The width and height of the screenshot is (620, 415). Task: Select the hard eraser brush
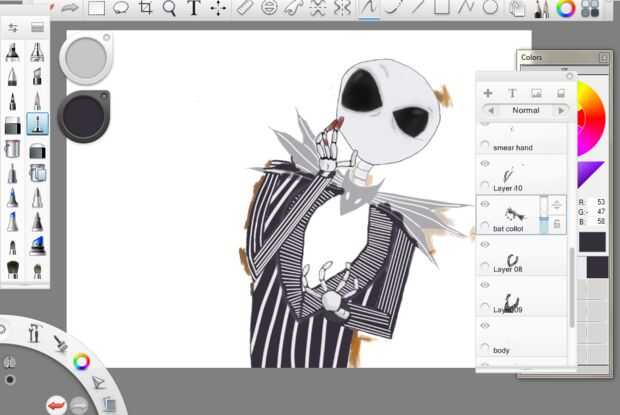(13, 125)
